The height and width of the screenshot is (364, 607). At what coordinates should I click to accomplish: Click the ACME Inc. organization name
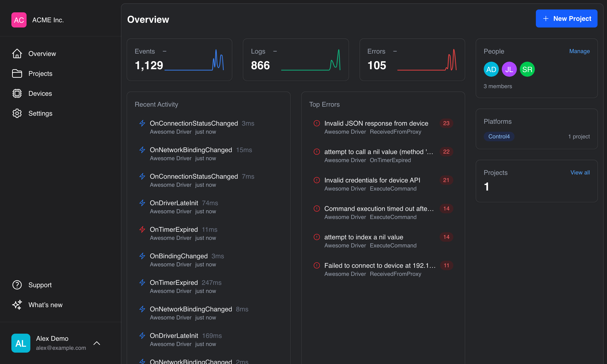48,20
